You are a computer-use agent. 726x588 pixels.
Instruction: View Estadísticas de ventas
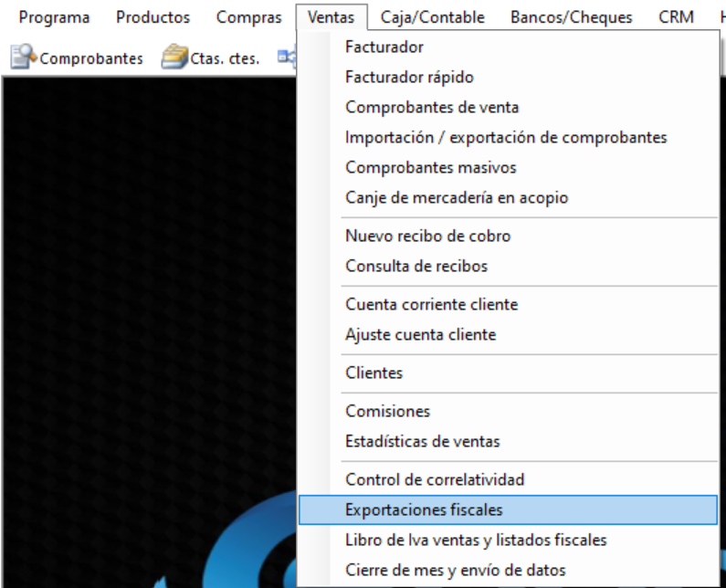(422, 442)
